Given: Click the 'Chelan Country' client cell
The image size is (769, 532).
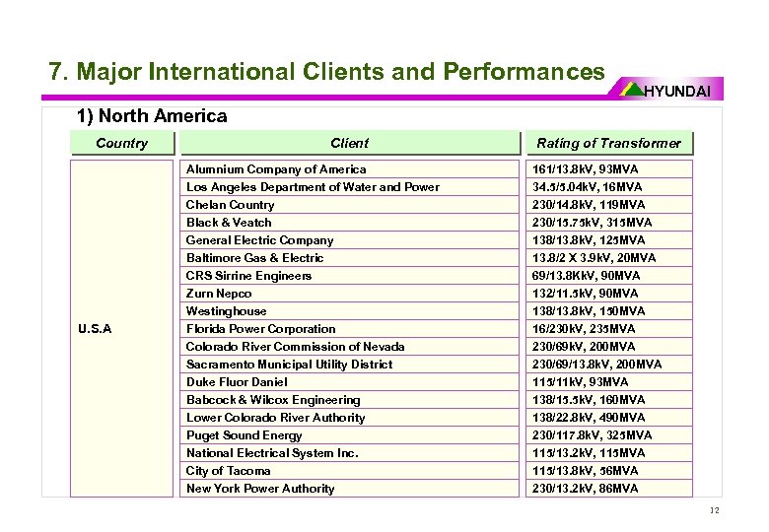Looking at the screenshot, I should click(x=349, y=204).
